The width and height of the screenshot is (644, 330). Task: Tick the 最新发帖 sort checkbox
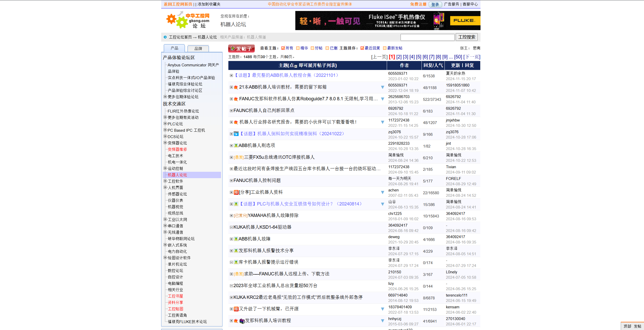(384, 48)
